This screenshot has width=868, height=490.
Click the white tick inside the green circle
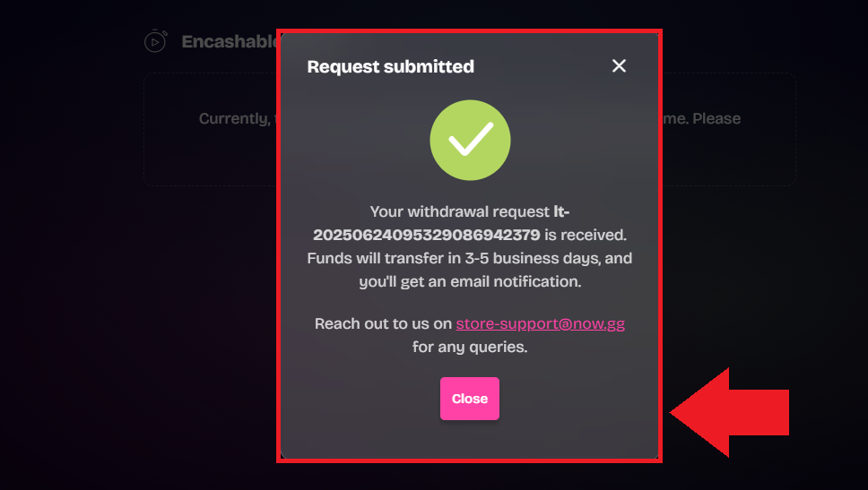tap(471, 138)
